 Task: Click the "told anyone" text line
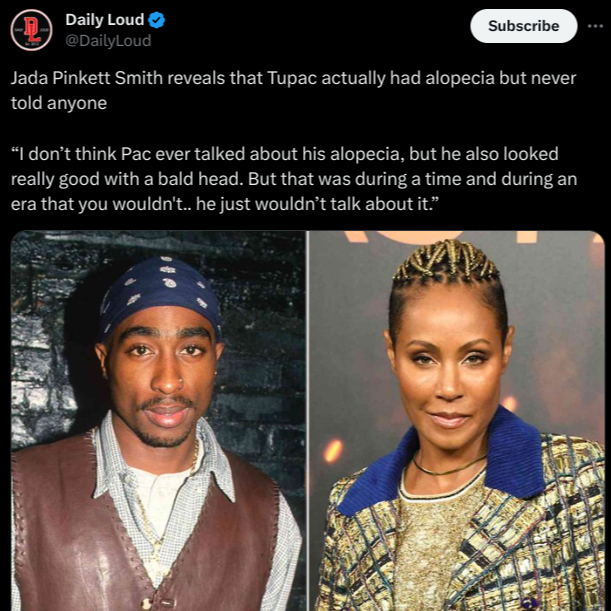click(x=59, y=103)
